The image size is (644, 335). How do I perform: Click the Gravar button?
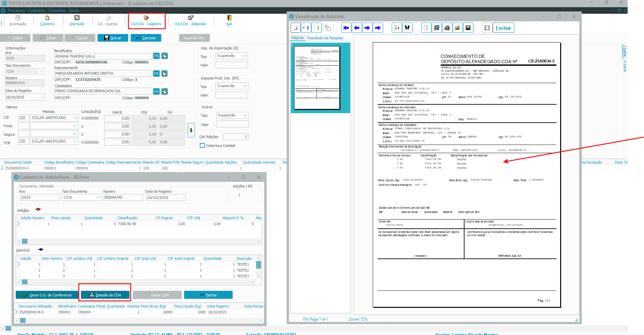113,38
